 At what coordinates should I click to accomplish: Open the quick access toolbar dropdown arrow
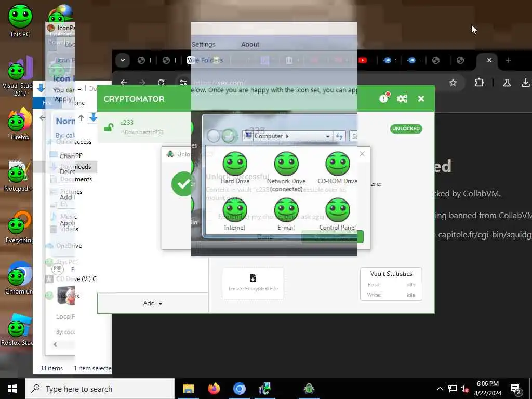point(79,89)
